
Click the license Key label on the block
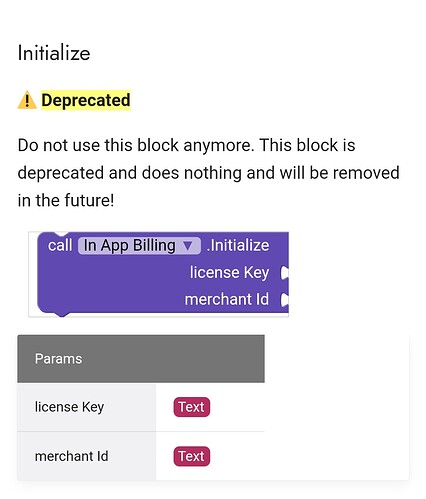pos(229,273)
